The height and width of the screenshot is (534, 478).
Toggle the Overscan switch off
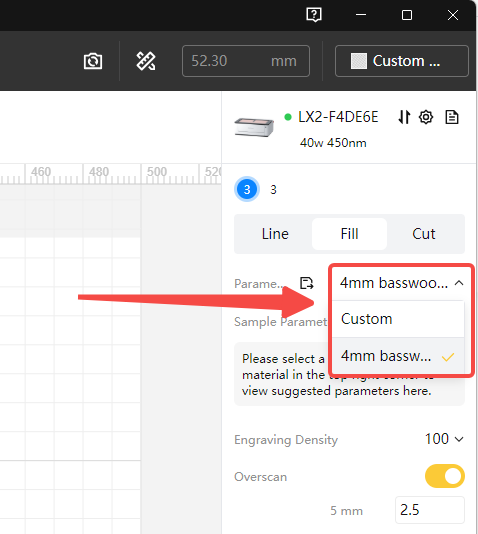(x=445, y=476)
